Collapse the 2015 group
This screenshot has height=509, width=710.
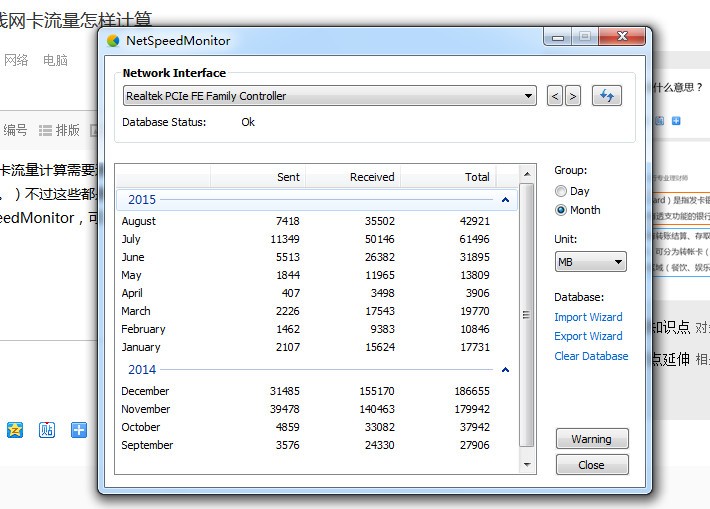505,200
